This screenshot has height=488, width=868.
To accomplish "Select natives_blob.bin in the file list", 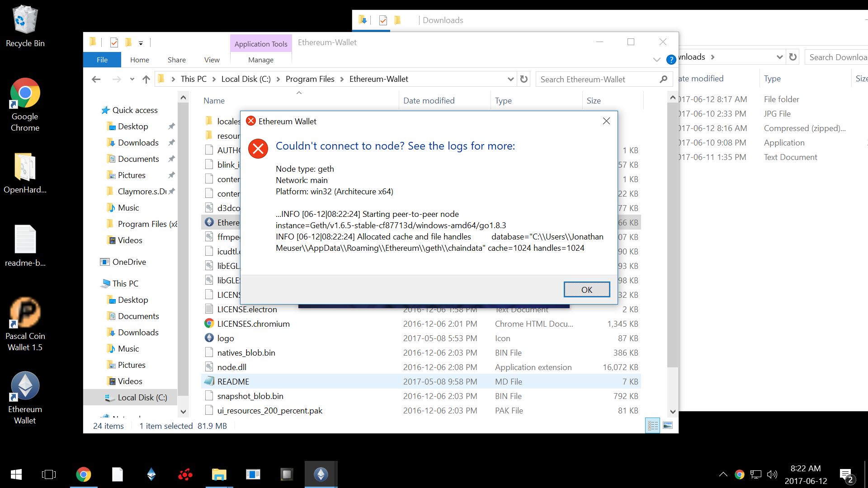I will pos(246,353).
